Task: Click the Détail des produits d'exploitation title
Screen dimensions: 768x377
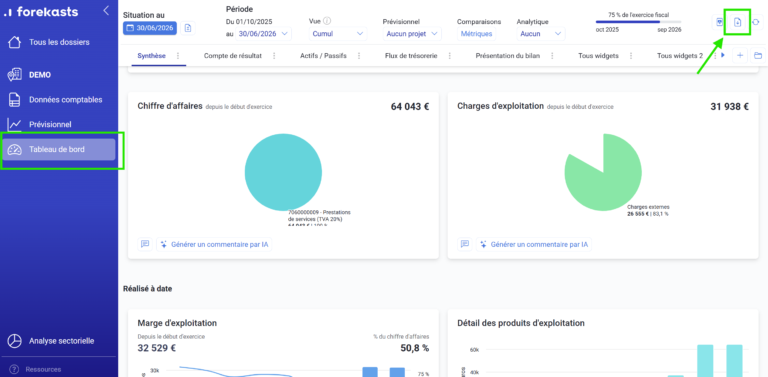Action: point(521,323)
